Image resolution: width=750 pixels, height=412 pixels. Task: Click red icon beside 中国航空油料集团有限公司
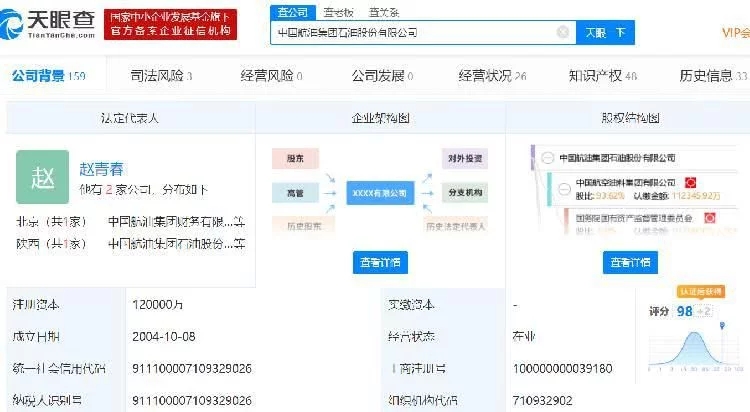690,182
